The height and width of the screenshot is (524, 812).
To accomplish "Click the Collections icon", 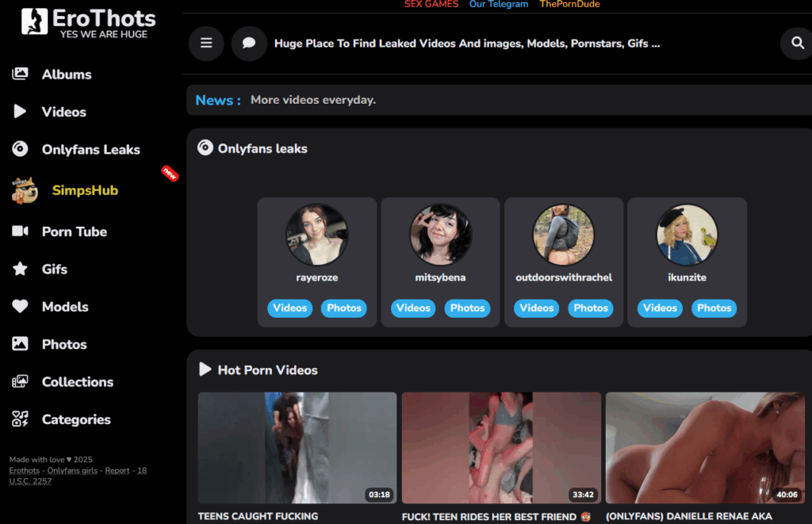I will click(20, 381).
